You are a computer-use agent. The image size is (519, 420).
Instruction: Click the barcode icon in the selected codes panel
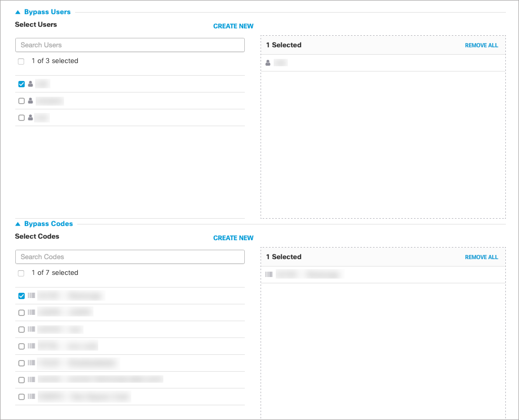point(269,274)
